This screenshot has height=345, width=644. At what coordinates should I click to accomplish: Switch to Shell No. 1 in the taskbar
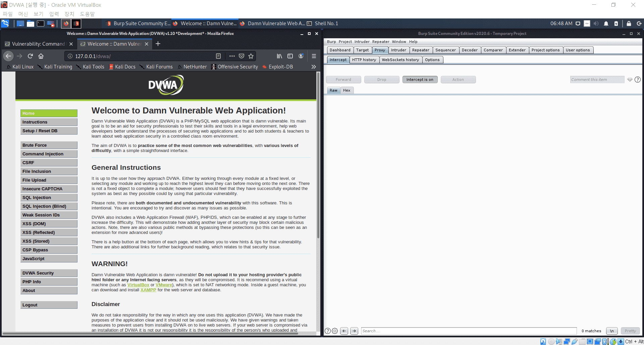[323, 23]
